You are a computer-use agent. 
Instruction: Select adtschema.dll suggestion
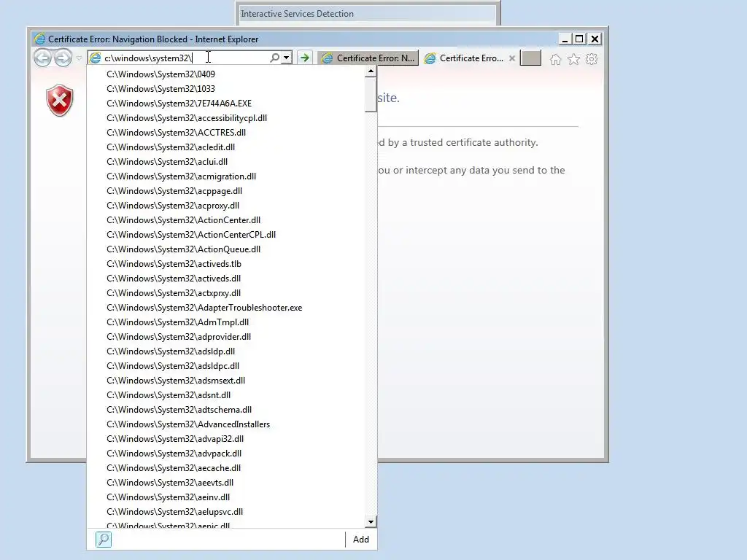(225, 410)
